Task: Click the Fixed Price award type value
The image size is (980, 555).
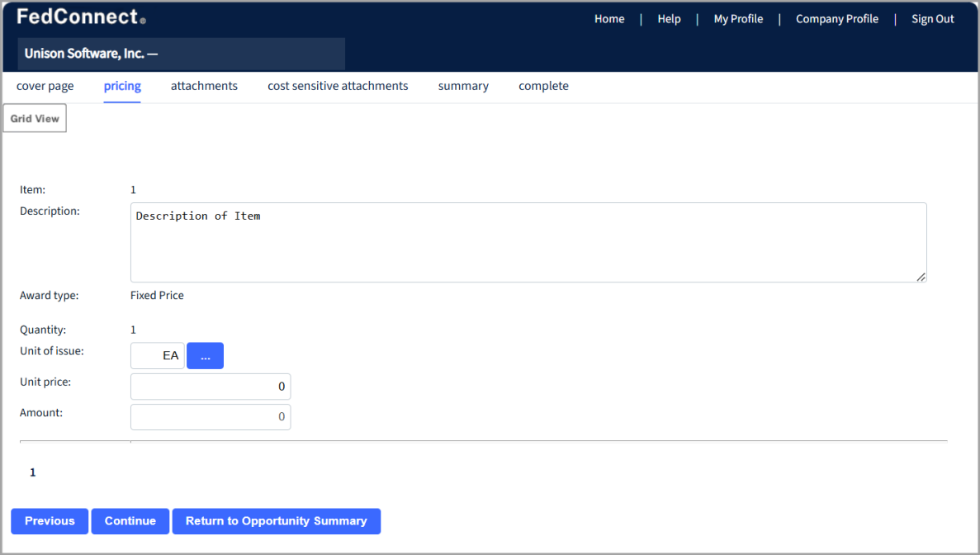Action: [x=157, y=296]
